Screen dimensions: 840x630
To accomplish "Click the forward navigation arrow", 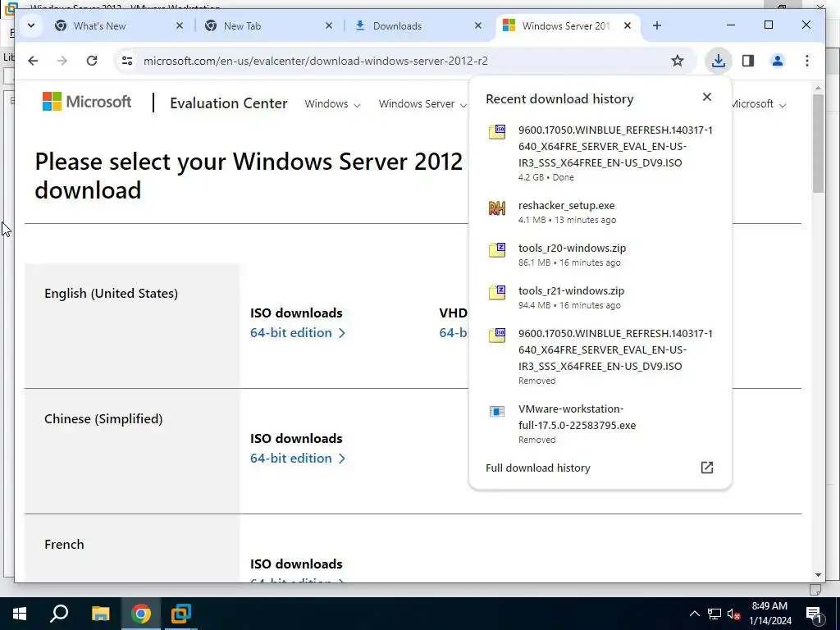I will (62, 61).
